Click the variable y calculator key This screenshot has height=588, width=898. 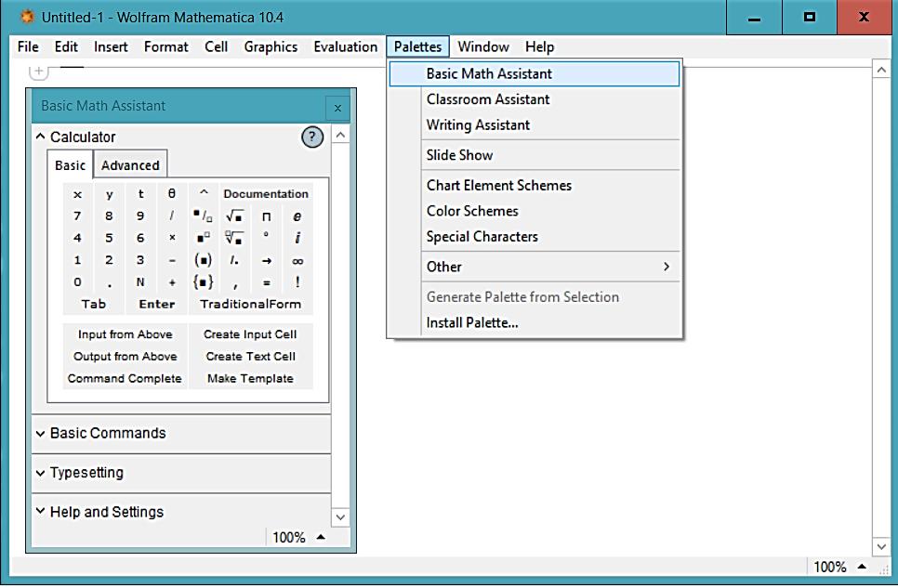click(x=109, y=193)
